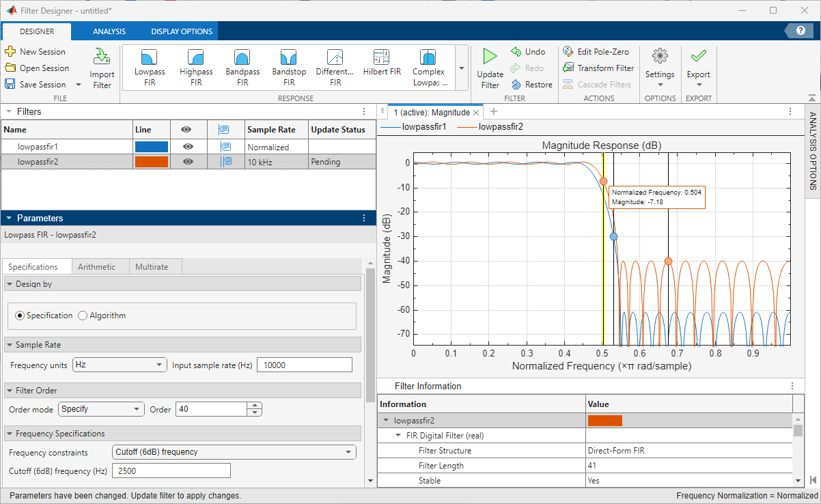Open the Frequency constraints dropdown
The height and width of the screenshot is (504, 821).
click(234, 451)
